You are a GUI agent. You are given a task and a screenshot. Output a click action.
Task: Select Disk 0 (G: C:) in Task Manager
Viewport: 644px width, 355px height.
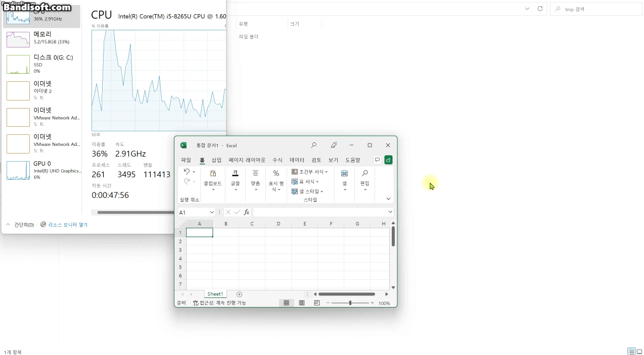(x=42, y=65)
